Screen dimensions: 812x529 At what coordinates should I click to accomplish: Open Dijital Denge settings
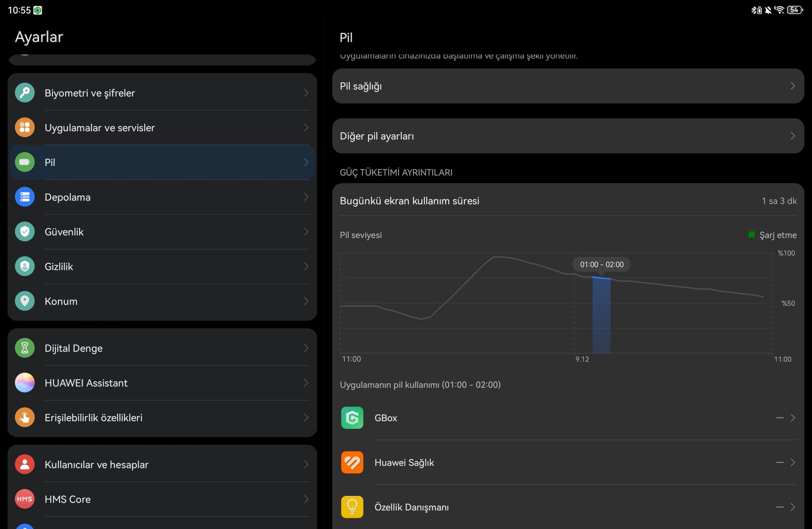point(162,348)
